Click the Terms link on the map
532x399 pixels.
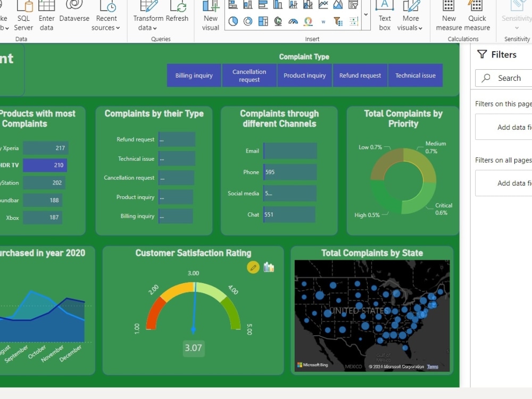(x=433, y=367)
